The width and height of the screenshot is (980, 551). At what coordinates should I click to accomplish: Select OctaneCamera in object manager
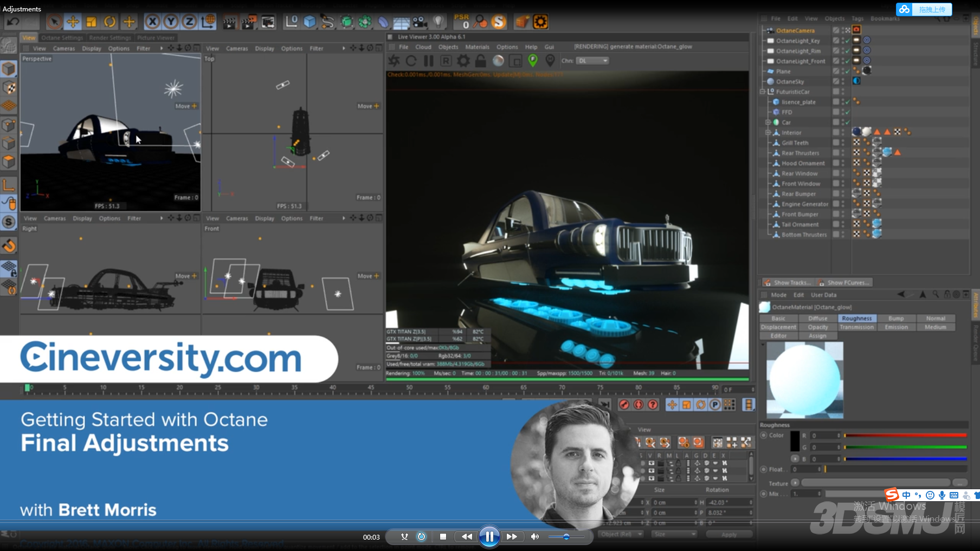795,31
